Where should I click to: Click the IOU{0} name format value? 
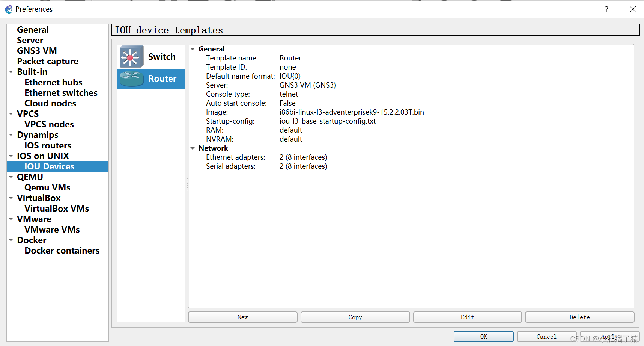point(290,76)
